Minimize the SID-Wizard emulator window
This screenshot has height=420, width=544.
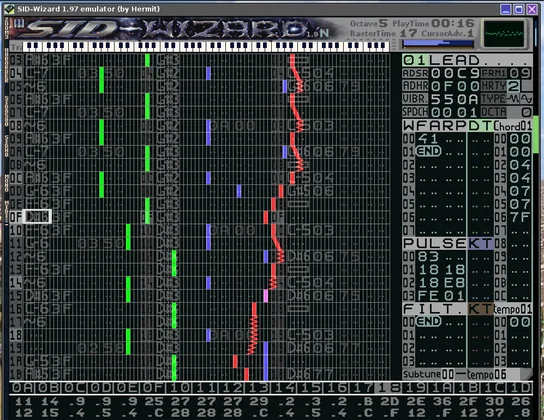click(x=506, y=9)
